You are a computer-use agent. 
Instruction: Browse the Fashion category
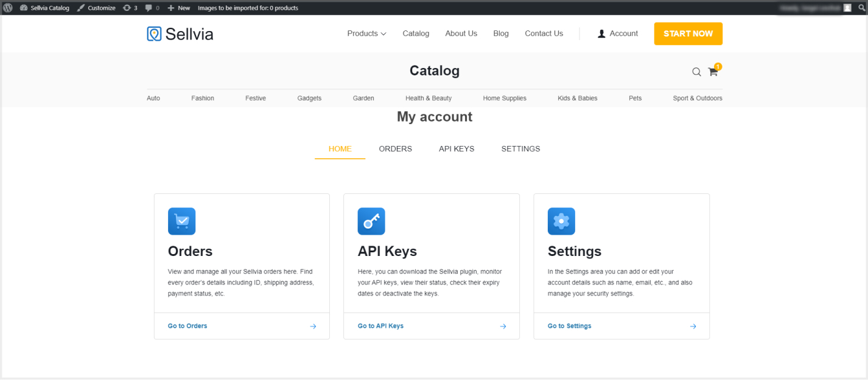(x=203, y=98)
